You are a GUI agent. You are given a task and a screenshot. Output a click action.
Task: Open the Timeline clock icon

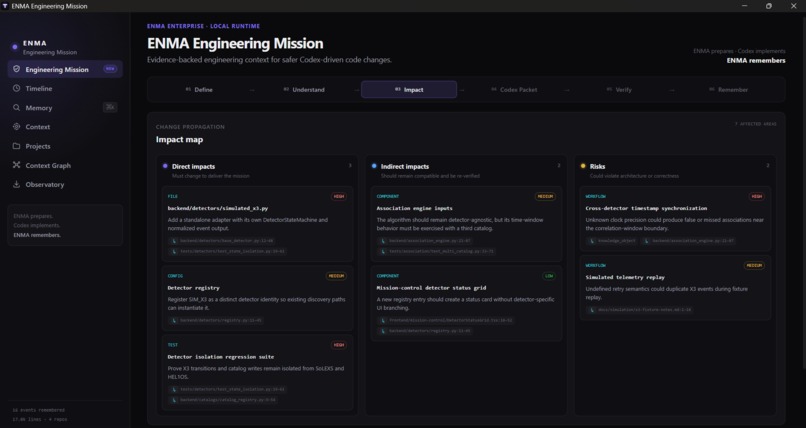coord(16,88)
